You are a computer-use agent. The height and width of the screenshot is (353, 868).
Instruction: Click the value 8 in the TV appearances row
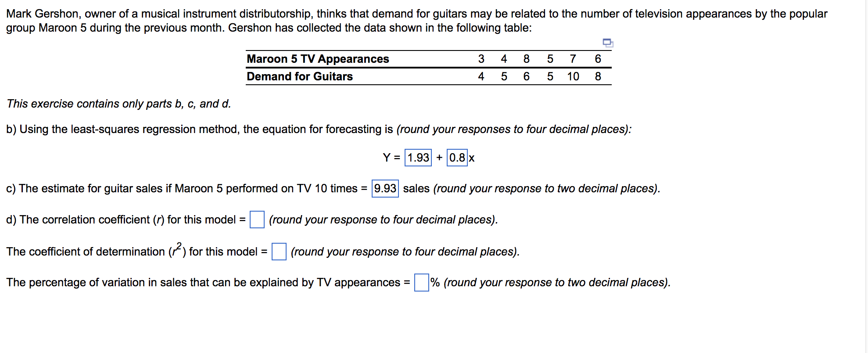(x=526, y=59)
